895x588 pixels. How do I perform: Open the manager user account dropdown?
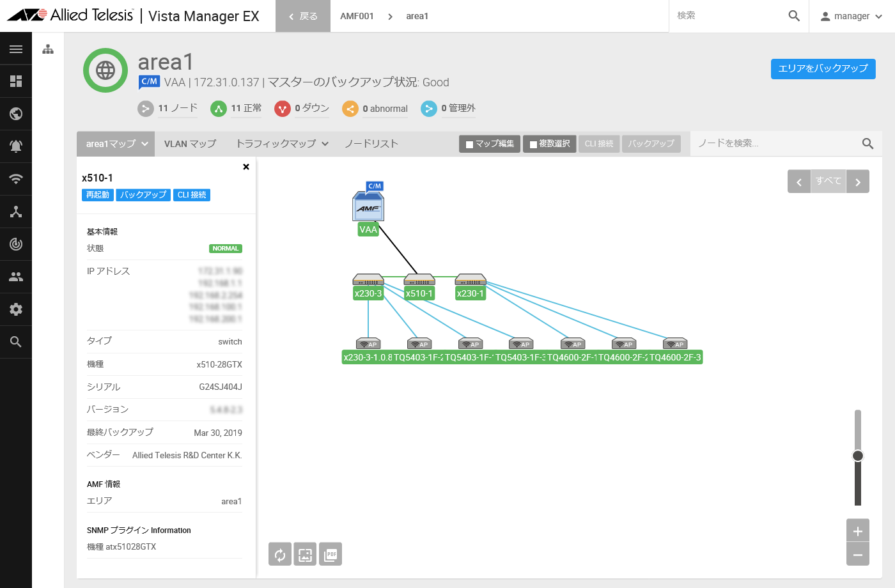[x=852, y=16]
